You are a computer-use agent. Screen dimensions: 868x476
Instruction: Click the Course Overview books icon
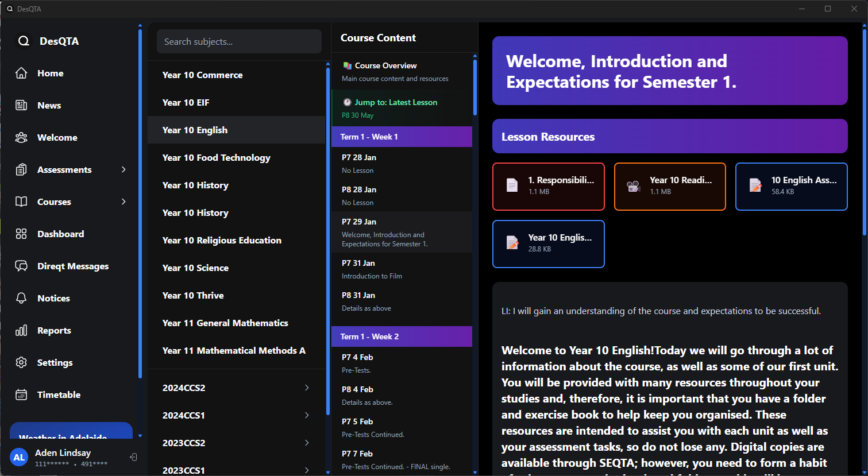coord(347,65)
